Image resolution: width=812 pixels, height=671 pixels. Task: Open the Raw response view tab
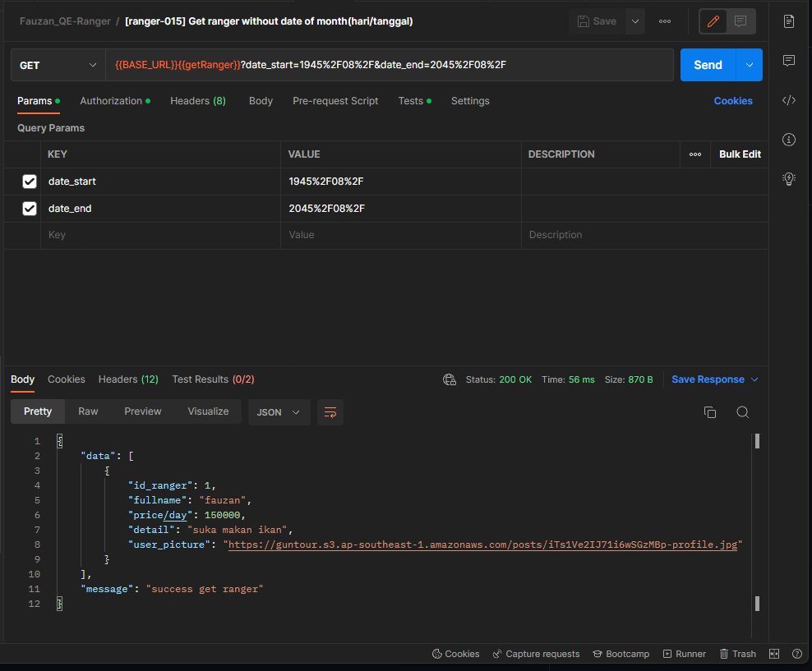click(x=88, y=411)
